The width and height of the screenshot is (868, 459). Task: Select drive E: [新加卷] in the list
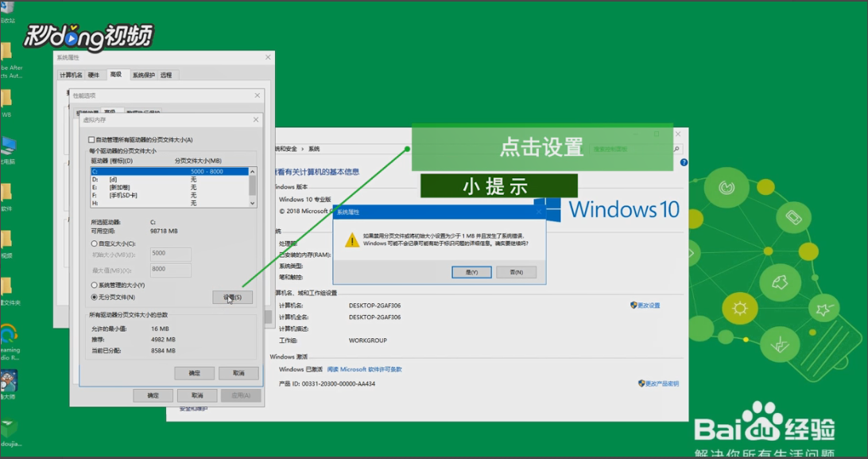tap(169, 187)
